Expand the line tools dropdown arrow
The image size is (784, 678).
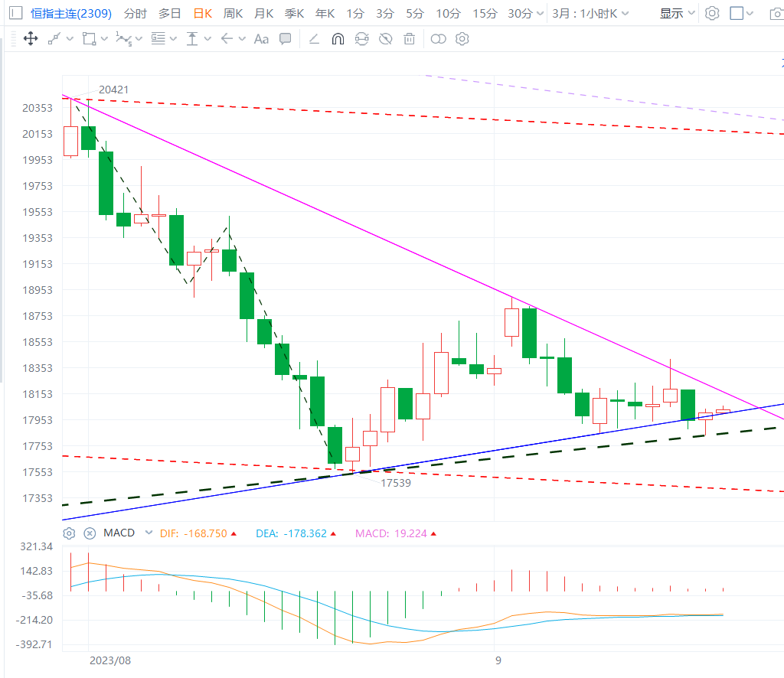[x=70, y=38]
